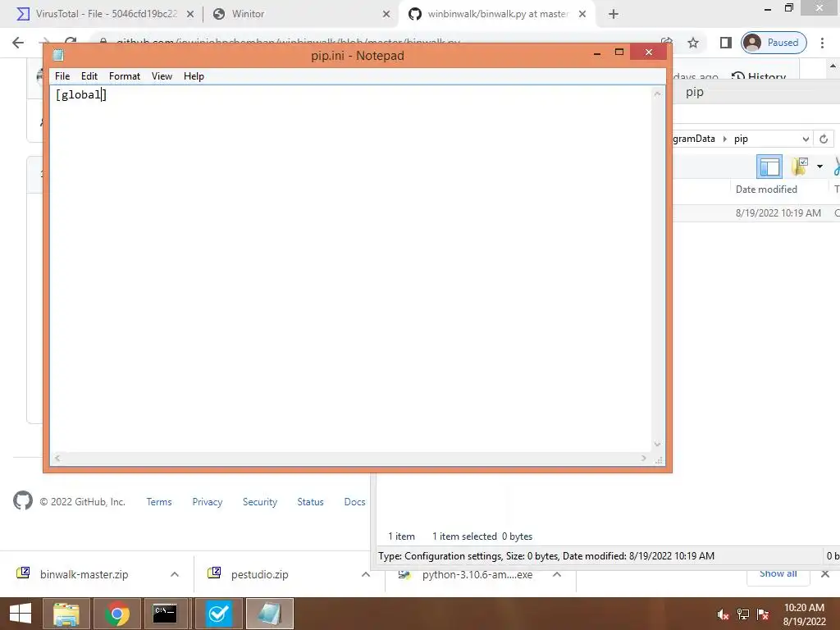The height and width of the screenshot is (630, 840).
Task: Open the Chrome three-dot menu
Action: click(822, 43)
